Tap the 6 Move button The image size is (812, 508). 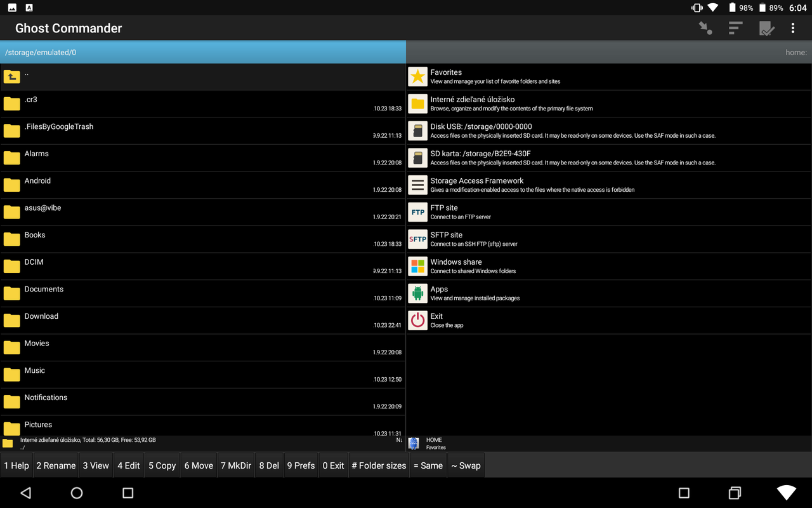(199, 465)
